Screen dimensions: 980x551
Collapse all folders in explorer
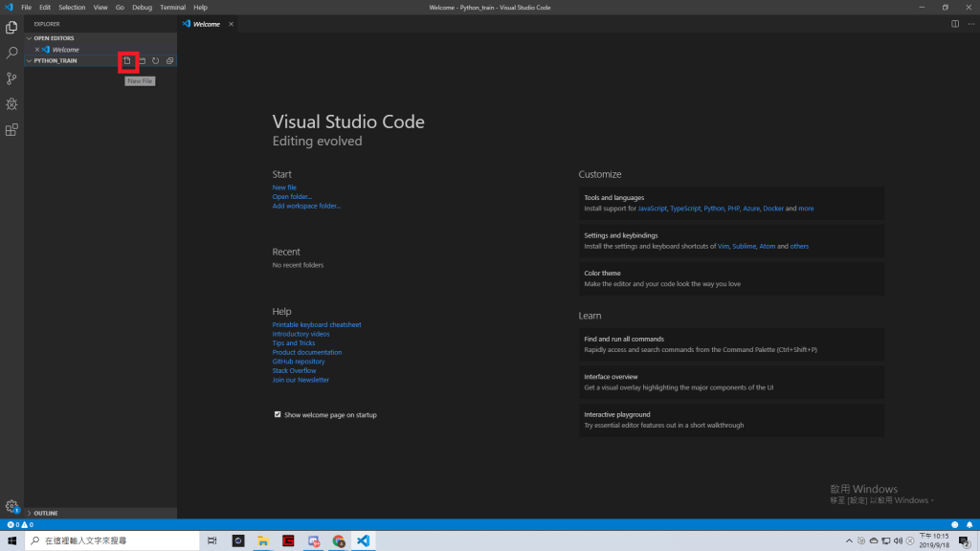(x=170, y=60)
